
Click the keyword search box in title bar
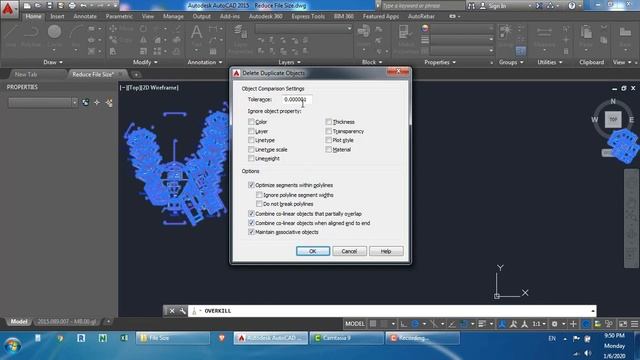point(422,6)
